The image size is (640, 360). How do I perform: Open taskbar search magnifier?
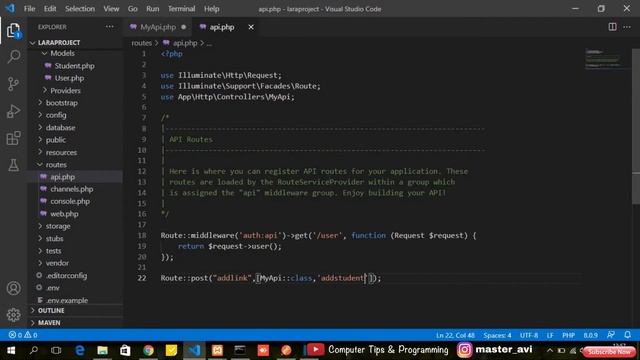click(x=34, y=350)
